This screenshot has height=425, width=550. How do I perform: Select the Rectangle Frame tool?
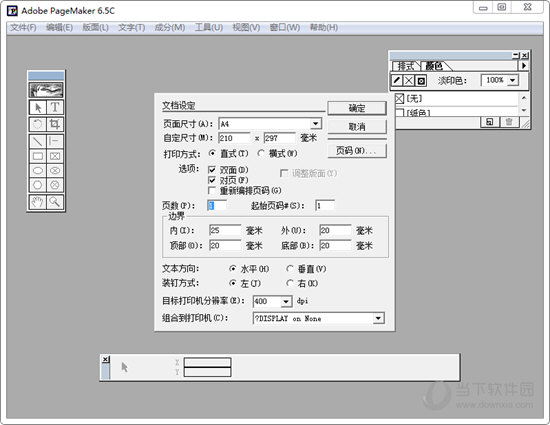(x=55, y=156)
